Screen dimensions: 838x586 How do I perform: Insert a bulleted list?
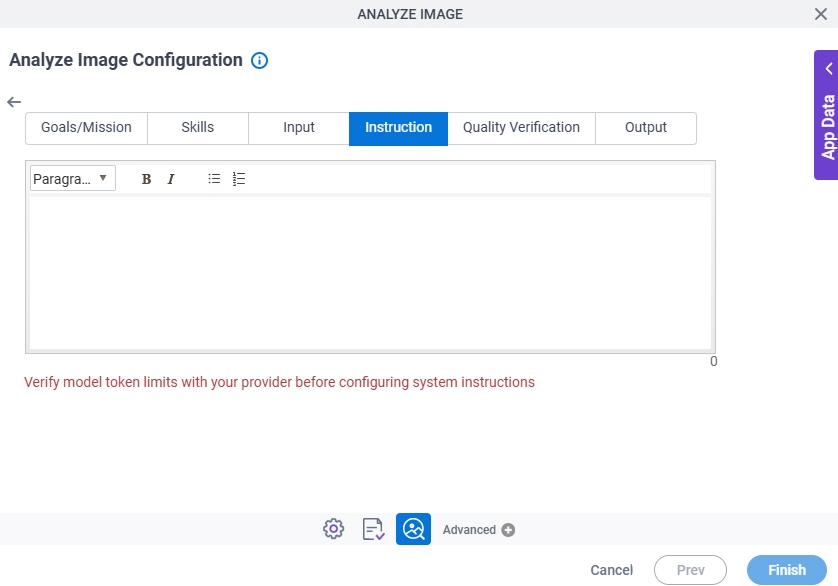[214, 179]
